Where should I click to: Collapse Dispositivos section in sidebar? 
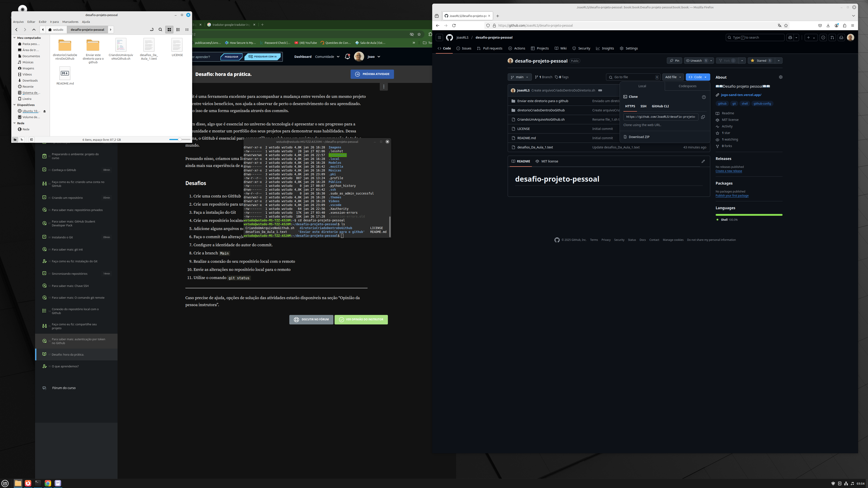pos(14,105)
